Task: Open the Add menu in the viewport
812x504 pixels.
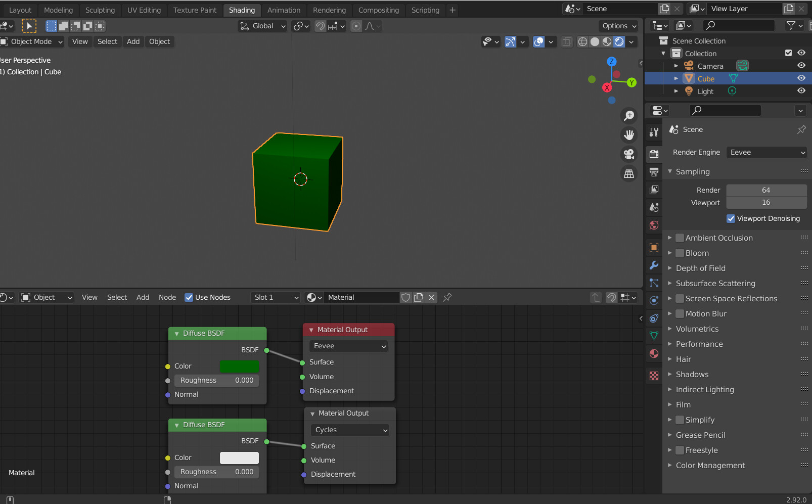Action: (x=133, y=41)
